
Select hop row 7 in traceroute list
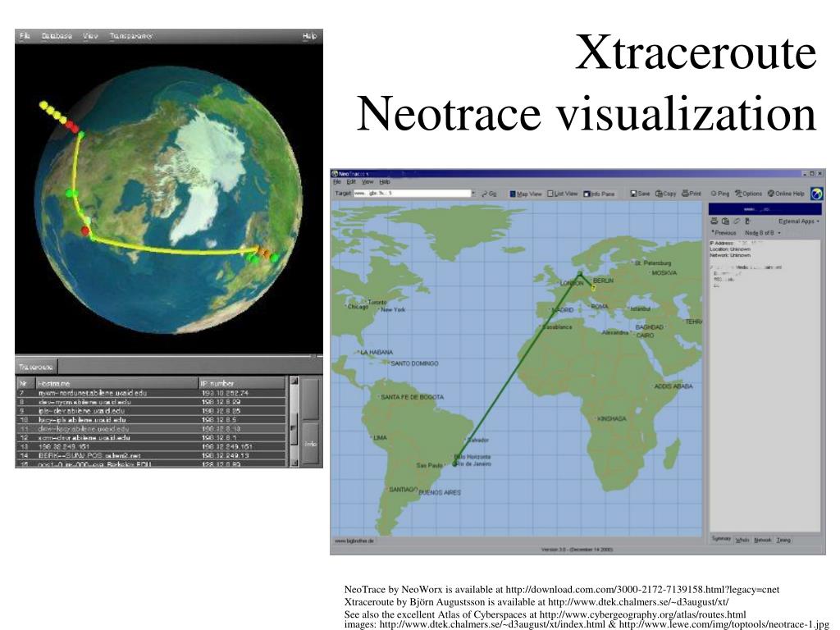point(152,393)
